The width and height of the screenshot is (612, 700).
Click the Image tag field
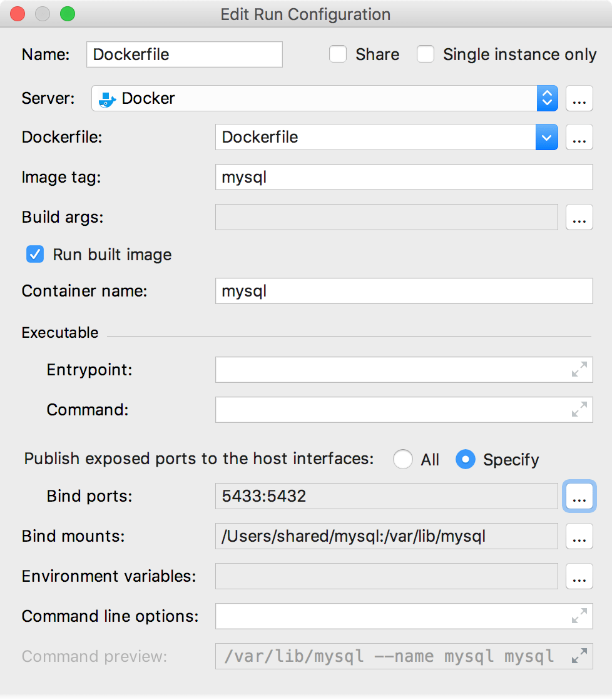coord(404,177)
